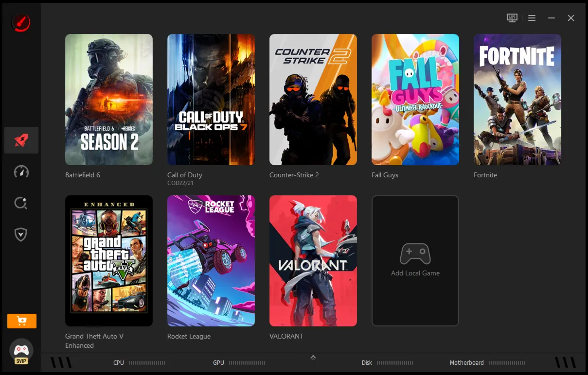The width and height of the screenshot is (588, 375).
Task: Select the Grand Theft Auto V cover
Action: click(109, 261)
